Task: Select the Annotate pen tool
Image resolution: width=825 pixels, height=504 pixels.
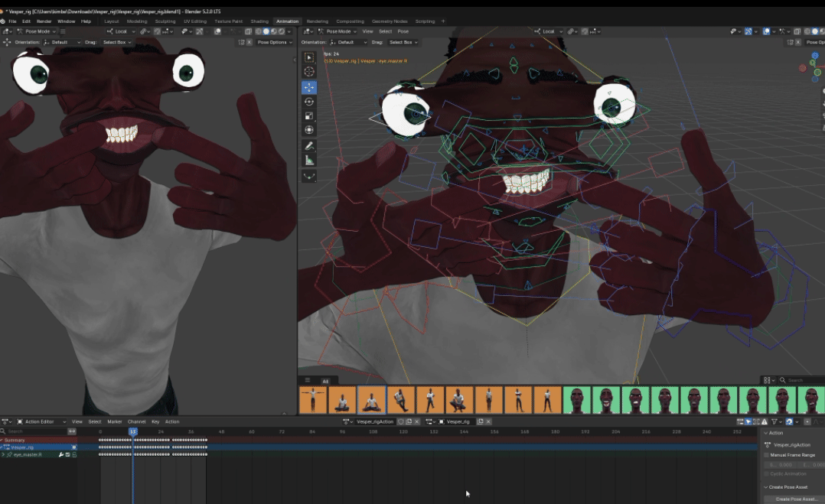Action: (309, 145)
